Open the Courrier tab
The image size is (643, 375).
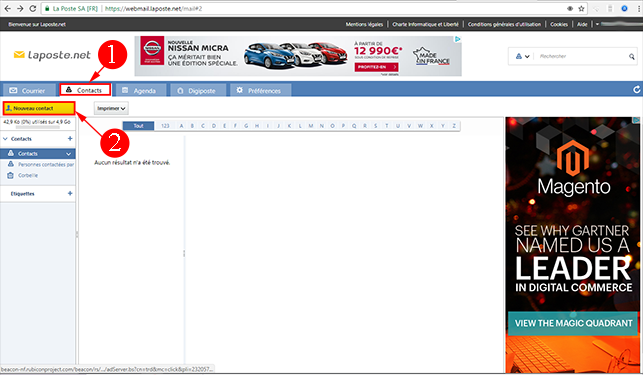pyautogui.click(x=29, y=90)
